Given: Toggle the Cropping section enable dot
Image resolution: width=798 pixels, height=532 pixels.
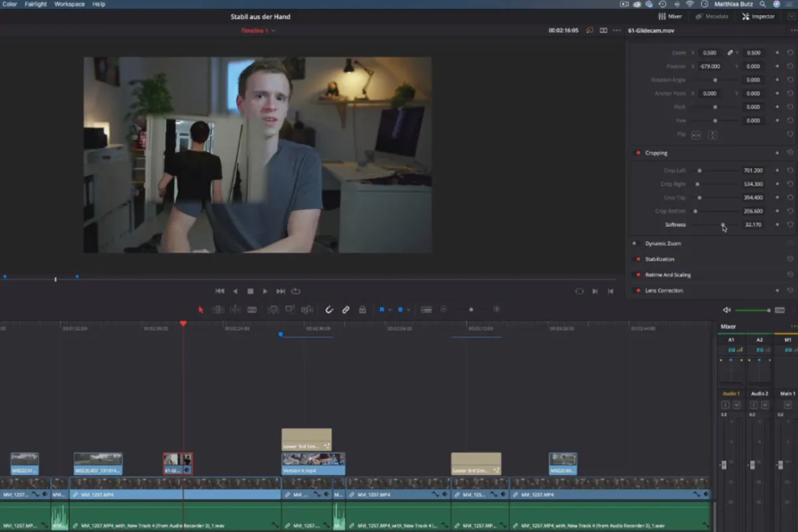Looking at the screenshot, I should coord(638,153).
